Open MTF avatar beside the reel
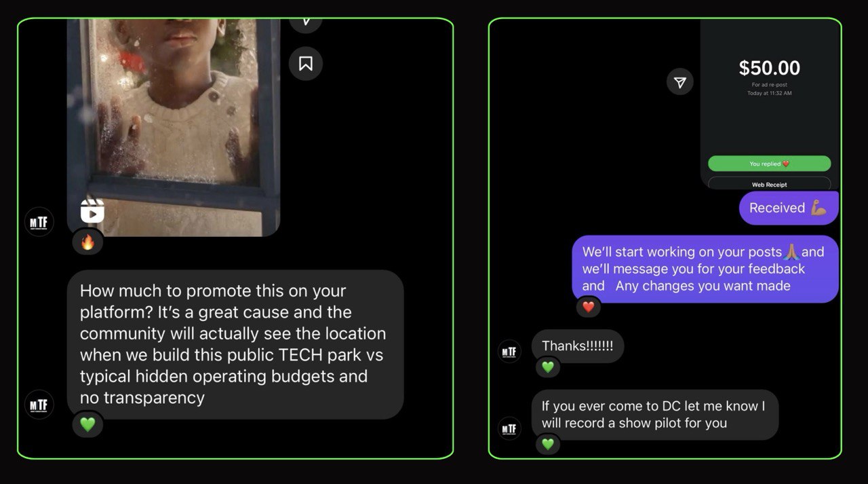Screen dimensions: 868x484 point(39,221)
